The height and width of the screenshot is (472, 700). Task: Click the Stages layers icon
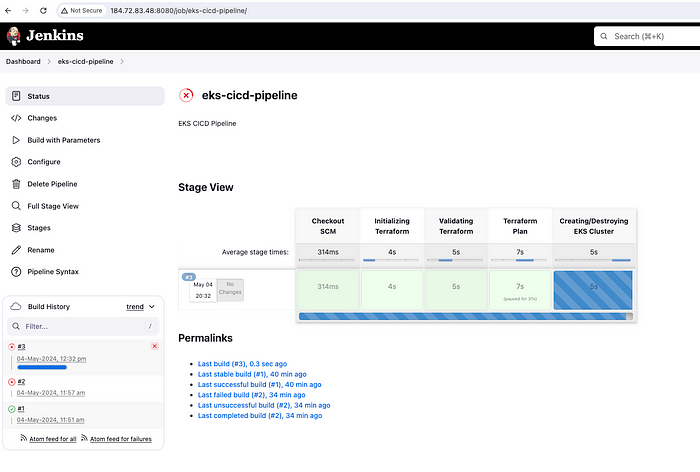(x=16, y=228)
